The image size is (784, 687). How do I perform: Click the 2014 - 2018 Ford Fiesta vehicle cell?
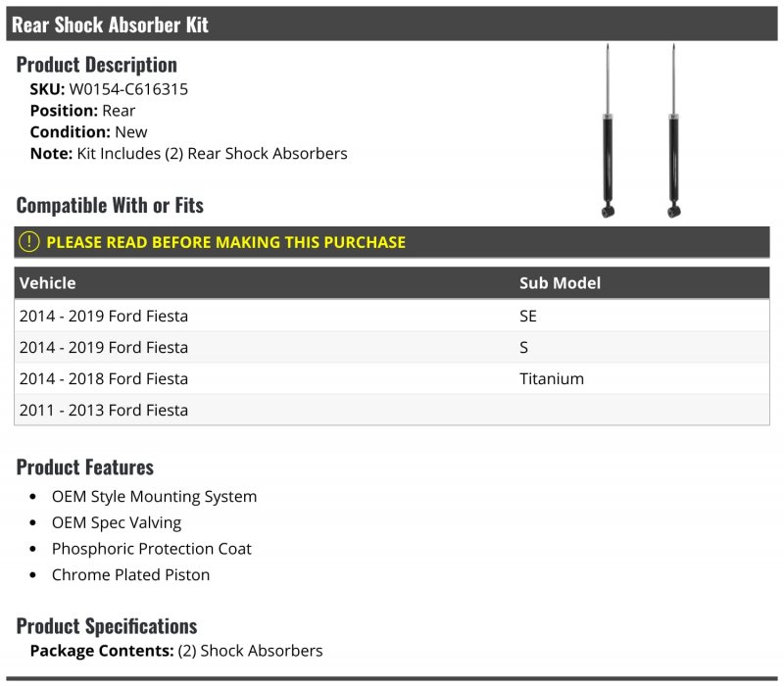[x=104, y=378]
